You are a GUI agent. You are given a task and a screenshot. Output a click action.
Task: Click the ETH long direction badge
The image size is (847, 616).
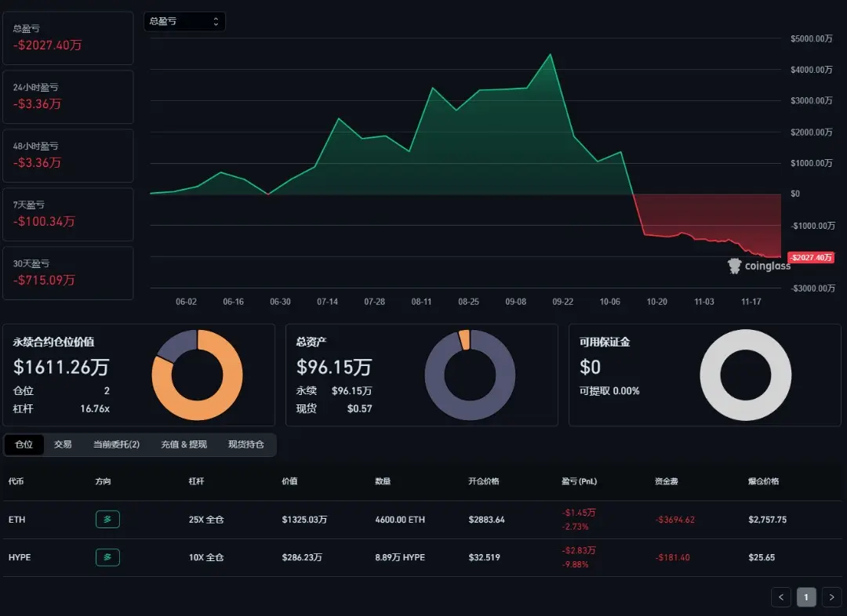(107, 520)
